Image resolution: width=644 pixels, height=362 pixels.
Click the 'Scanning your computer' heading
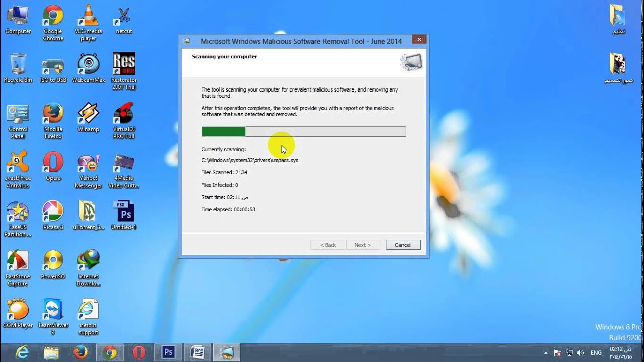(224, 57)
